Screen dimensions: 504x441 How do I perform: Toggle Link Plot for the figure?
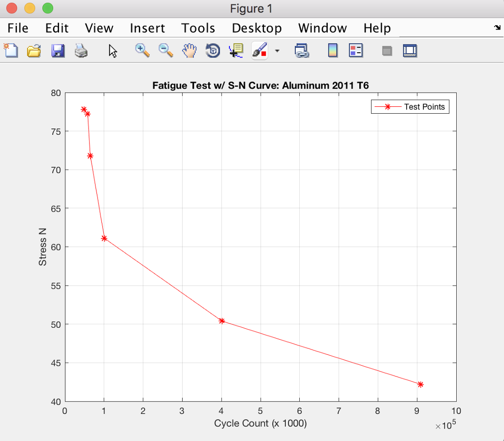pyautogui.click(x=302, y=50)
